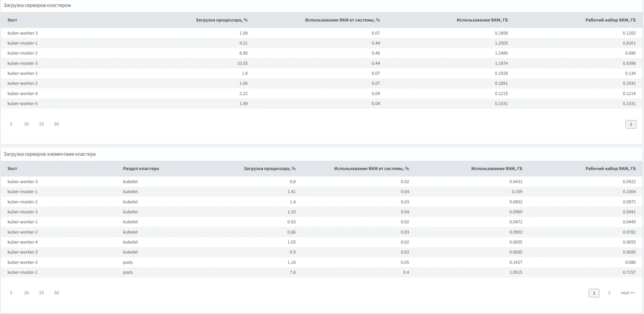The image size is (644, 314).
Task: Show 25 rows in cluster elements table
Action: (x=41, y=293)
